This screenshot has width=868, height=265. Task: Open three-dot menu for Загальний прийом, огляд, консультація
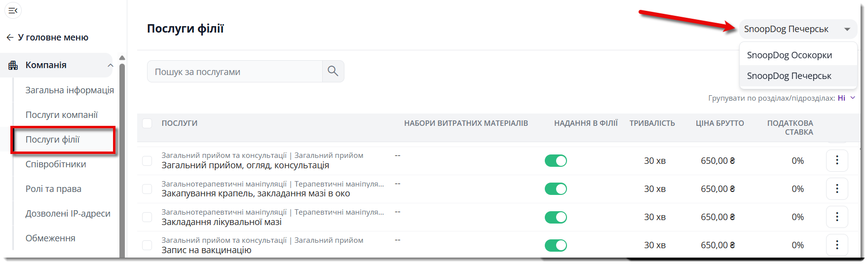click(x=837, y=160)
